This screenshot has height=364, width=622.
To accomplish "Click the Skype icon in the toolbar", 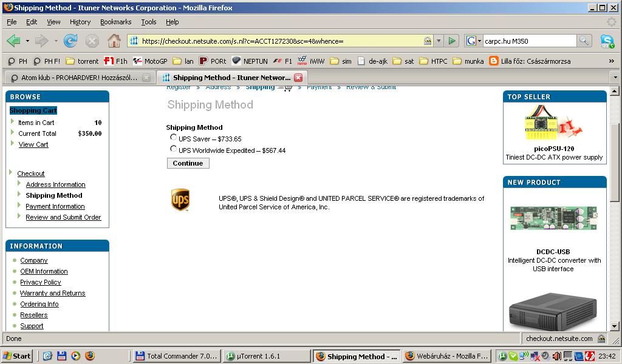I will [607, 41].
